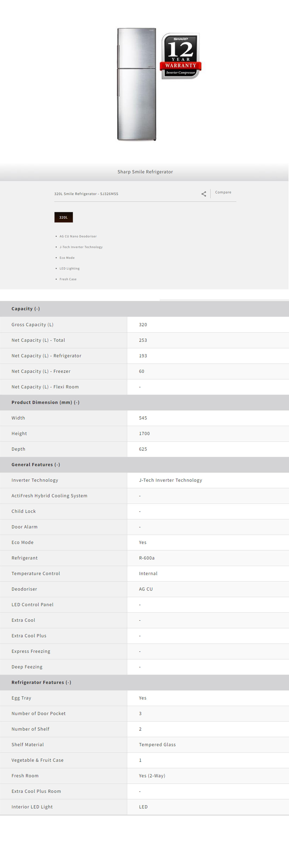This screenshot has height=868, width=289.
Task: Select the 320L capacity option
Action: pyautogui.click(x=64, y=217)
